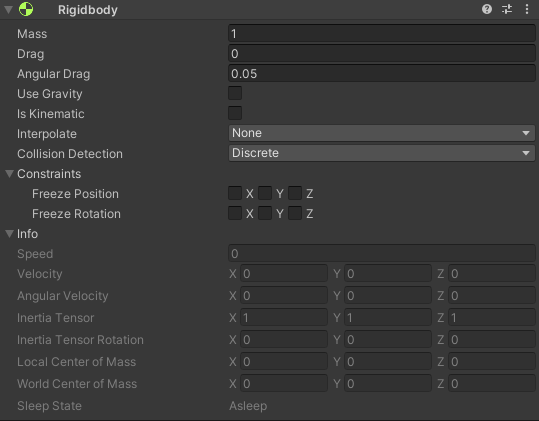Collapse the Info section
The height and width of the screenshot is (421, 539).
tap(9, 234)
